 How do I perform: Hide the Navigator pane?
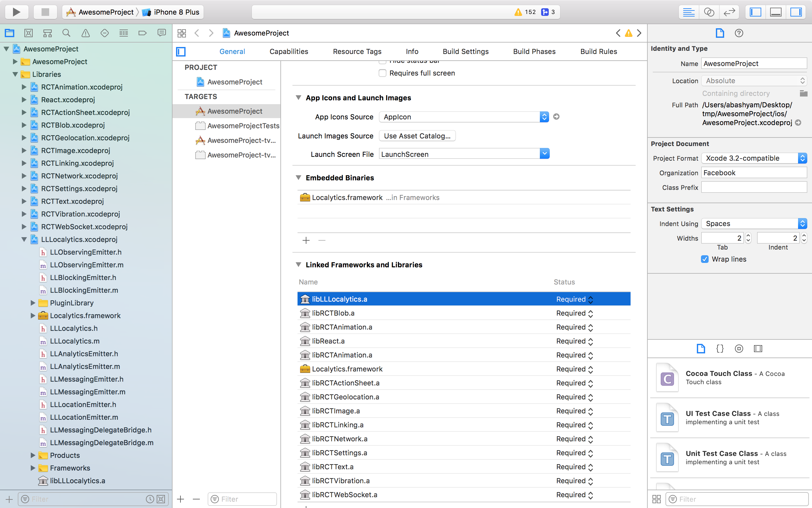[x=755, y=12]
